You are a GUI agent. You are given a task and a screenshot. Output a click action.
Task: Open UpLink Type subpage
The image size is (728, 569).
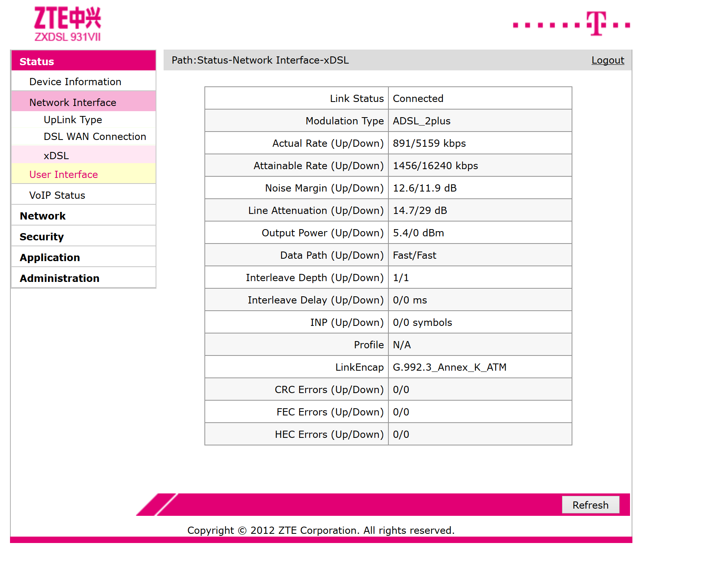[x=72, y=120]
